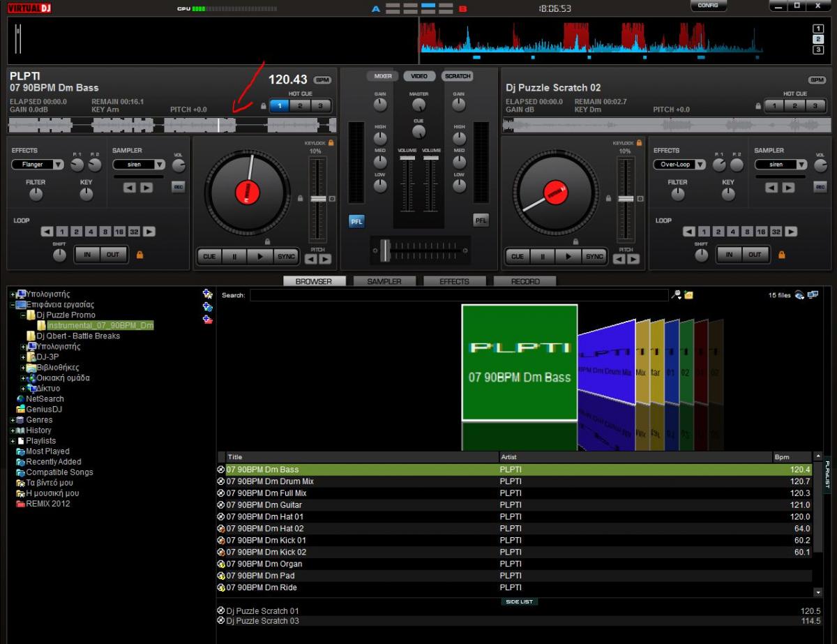Image resolution: width=837 pixels, height=644 pixels.
Task: Toggle the right deck loop lock
Action: click(782, 255)
